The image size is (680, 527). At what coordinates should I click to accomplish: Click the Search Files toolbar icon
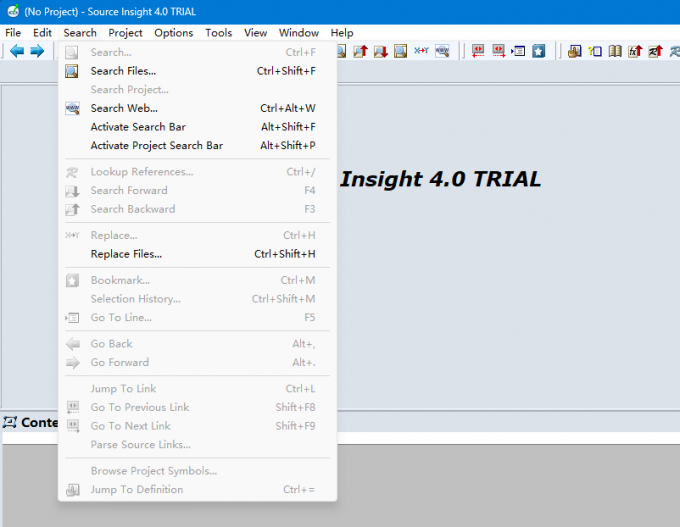(401, 51)
